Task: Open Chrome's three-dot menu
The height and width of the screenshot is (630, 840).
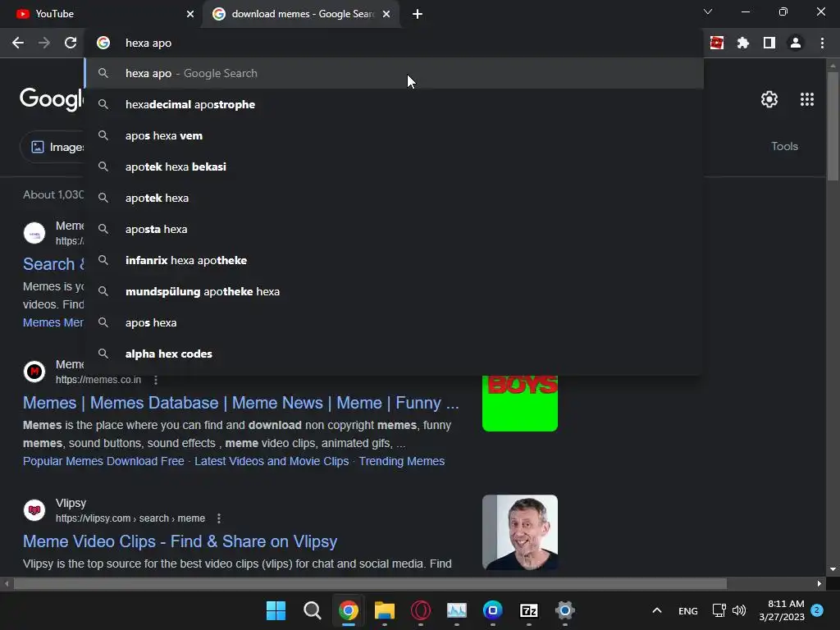Action: 822,43
